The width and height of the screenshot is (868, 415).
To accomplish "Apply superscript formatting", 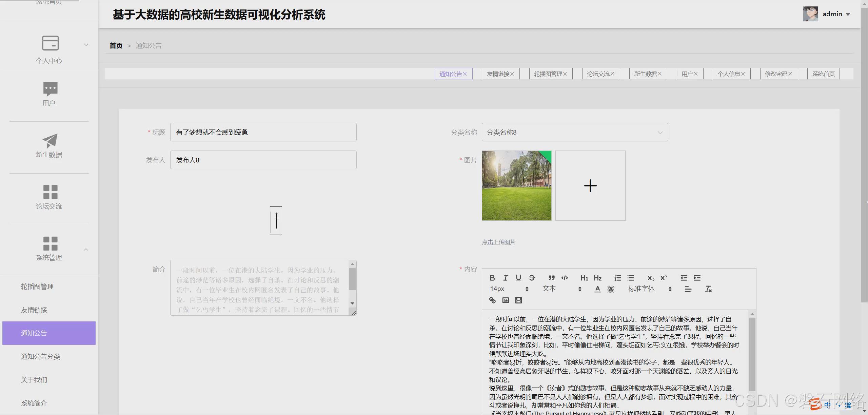I will tap(664, 278).
